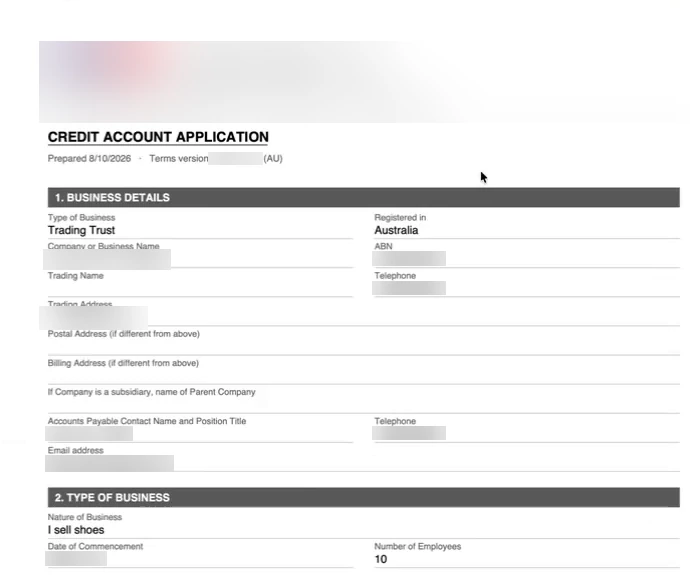Click the 'Postal Address (if different from above)' label

point(124,334)
